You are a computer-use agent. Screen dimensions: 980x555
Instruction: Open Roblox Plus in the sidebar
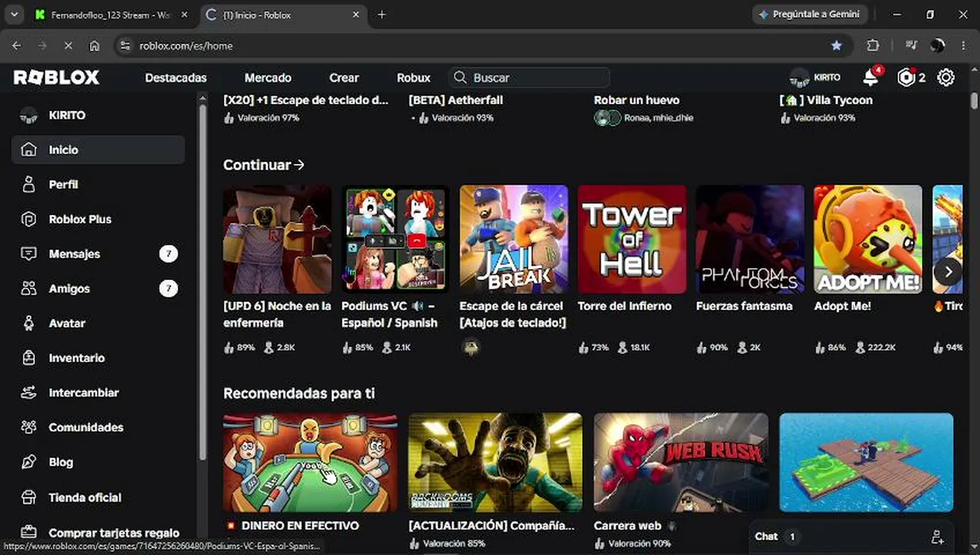(x=98, y=219)
